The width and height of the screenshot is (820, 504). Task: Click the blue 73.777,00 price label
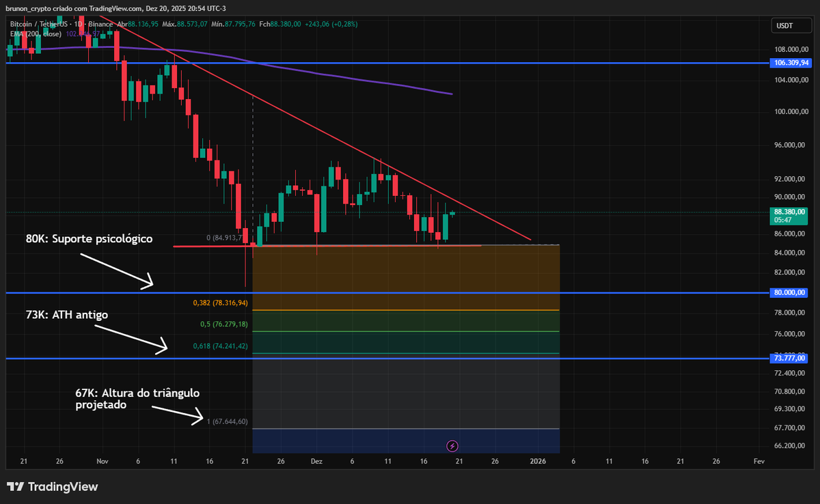[789, 358]
